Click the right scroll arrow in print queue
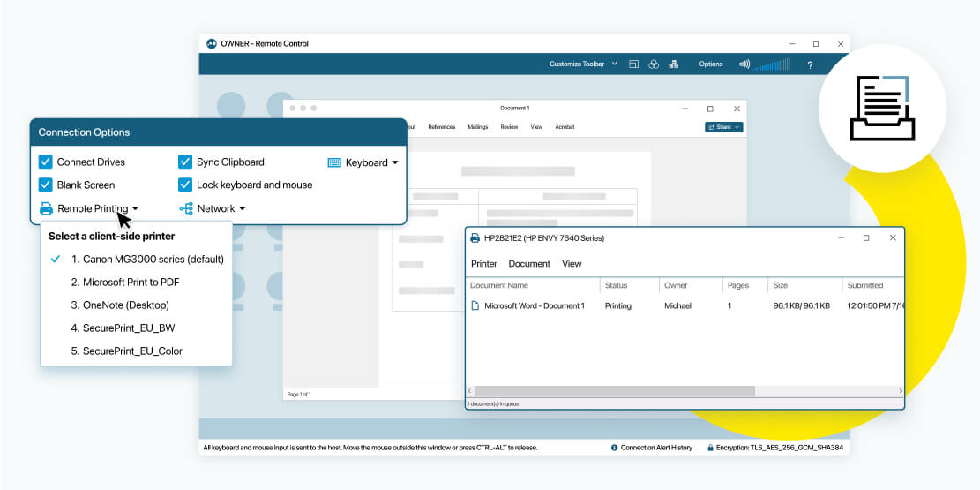This screenshot has width=980, height=490. 901,391
